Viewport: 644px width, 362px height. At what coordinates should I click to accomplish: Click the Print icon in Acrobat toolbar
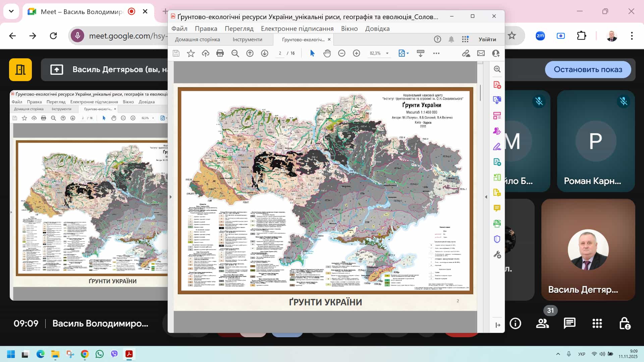click(220, 53)
